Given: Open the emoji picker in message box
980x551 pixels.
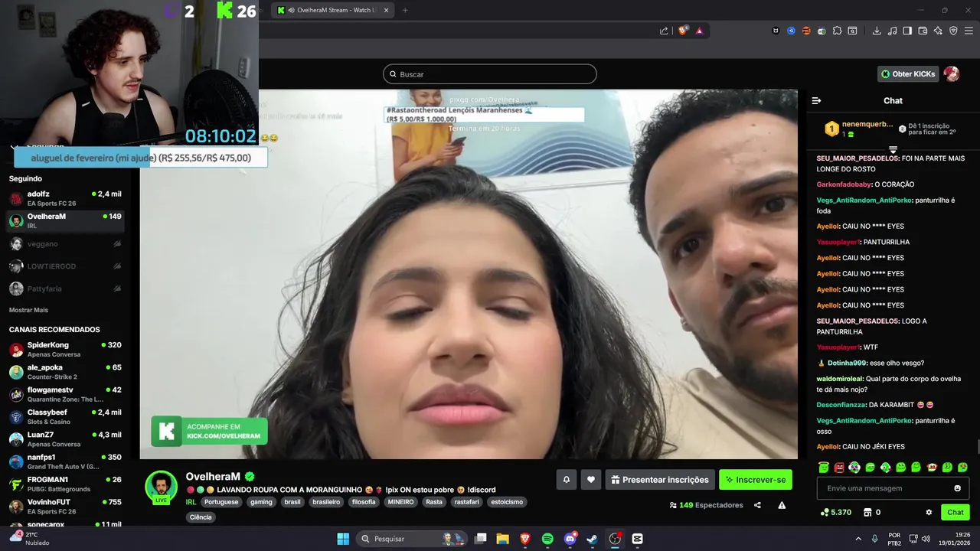Looking at the screenshot, I should click(x=957, y=488).
